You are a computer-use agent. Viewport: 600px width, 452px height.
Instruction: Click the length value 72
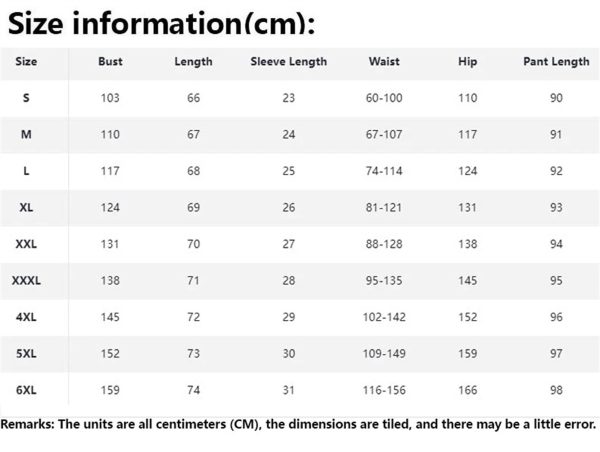click(x=193, y=317)
